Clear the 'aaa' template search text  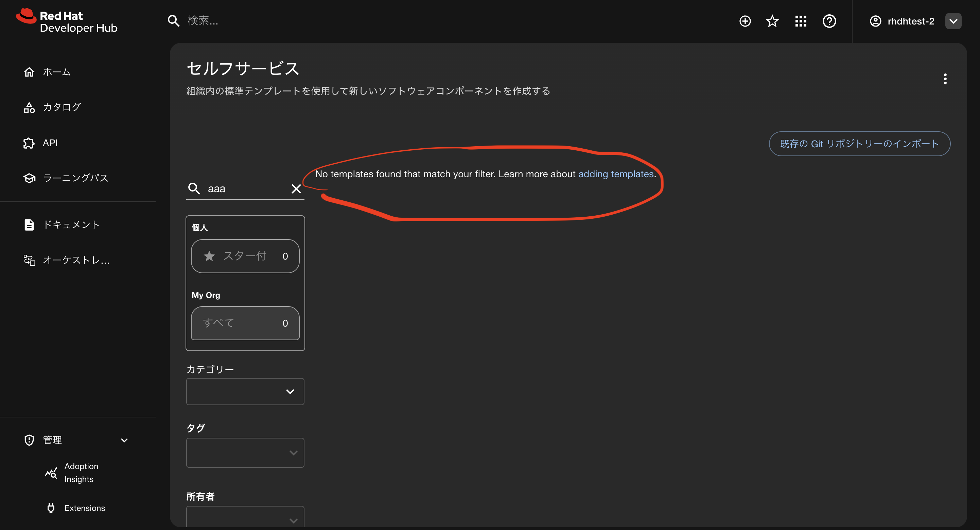(296, 188)
